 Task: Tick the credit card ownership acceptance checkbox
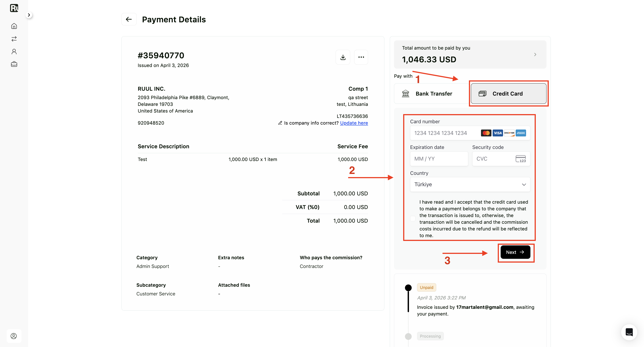[x=413, y=219]
